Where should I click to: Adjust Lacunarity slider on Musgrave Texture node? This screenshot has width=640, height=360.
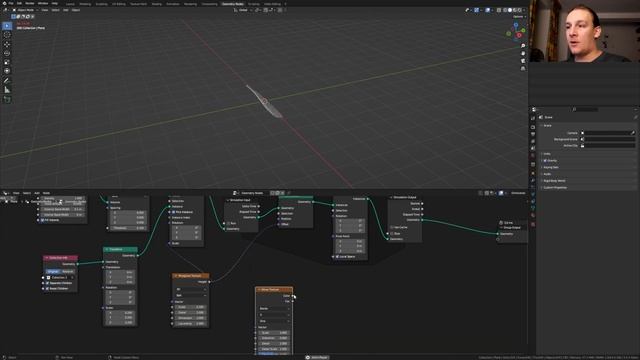click(x=191, y=323)
